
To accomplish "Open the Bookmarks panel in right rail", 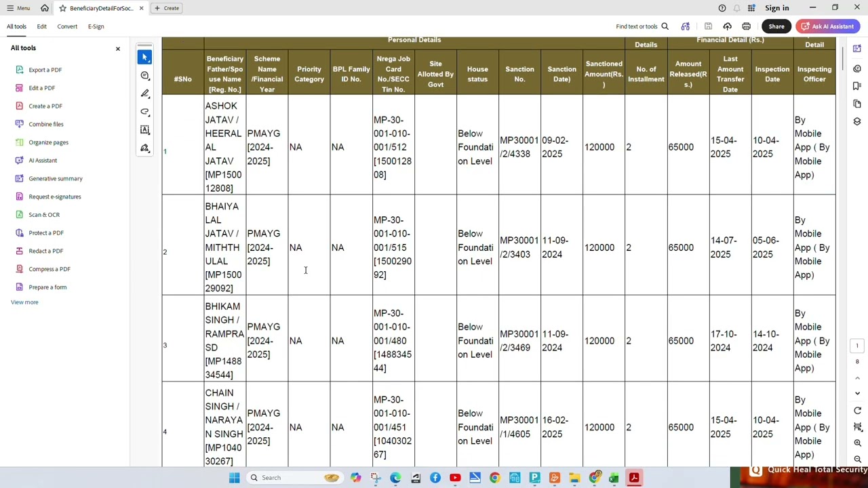I will tap(857, 86).
